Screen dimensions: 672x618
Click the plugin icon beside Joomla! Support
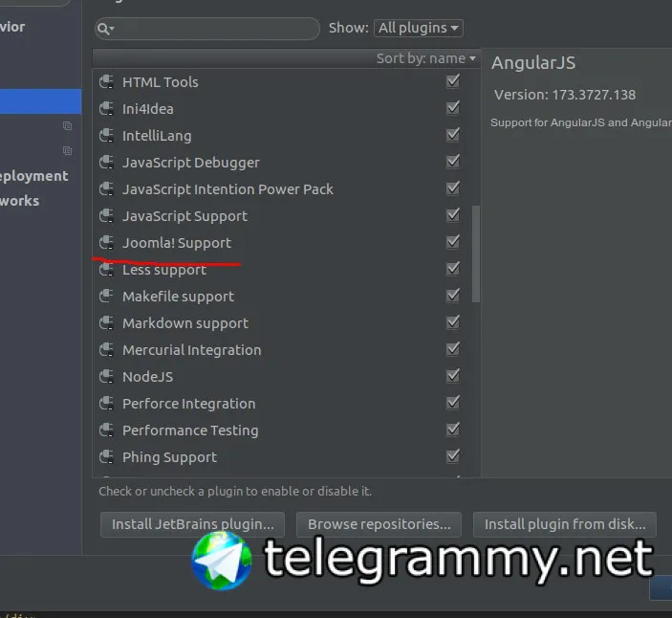(106, 243)
